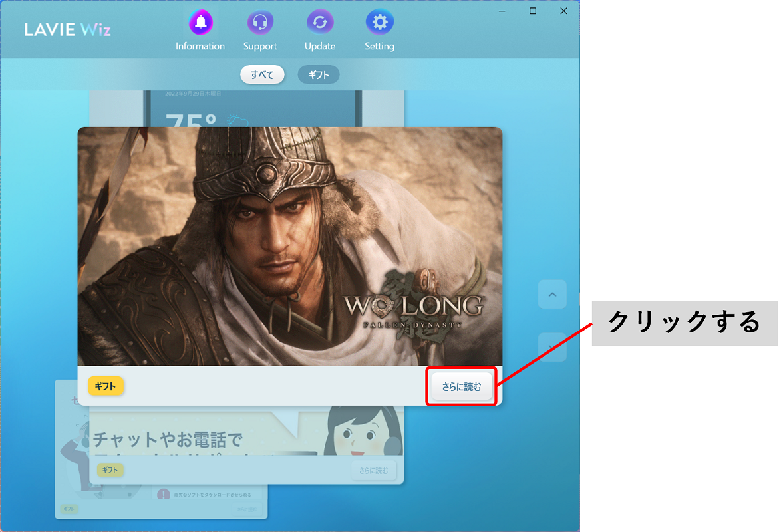
Task: Minimize the LAVIE Wiz window
Action: (502, 11)
